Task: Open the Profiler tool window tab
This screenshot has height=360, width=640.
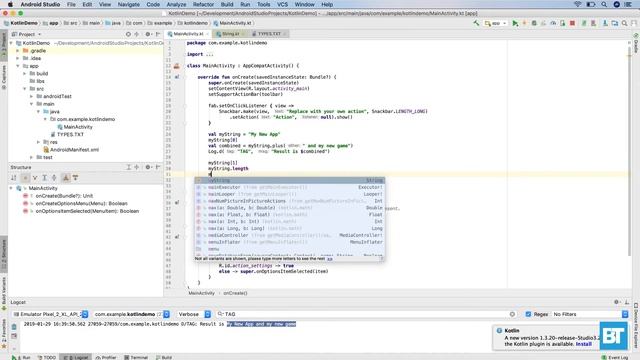Action: pyautogui.click(x=106, y=357)
